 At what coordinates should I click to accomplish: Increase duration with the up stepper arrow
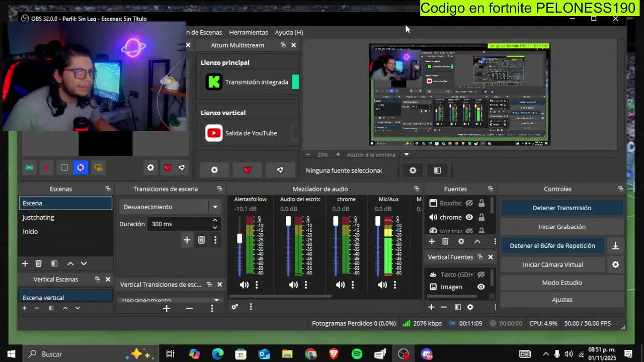pyautogui.click(x=215, y=220)
